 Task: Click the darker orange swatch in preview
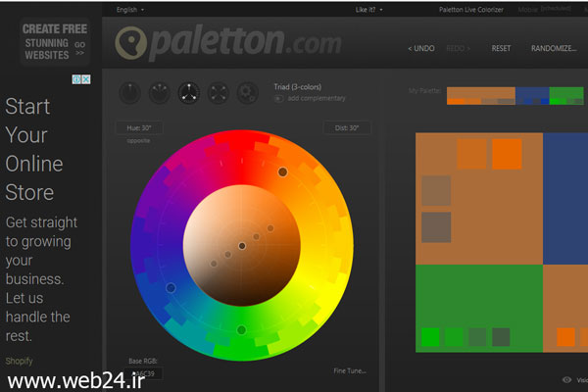click(471, 154)
